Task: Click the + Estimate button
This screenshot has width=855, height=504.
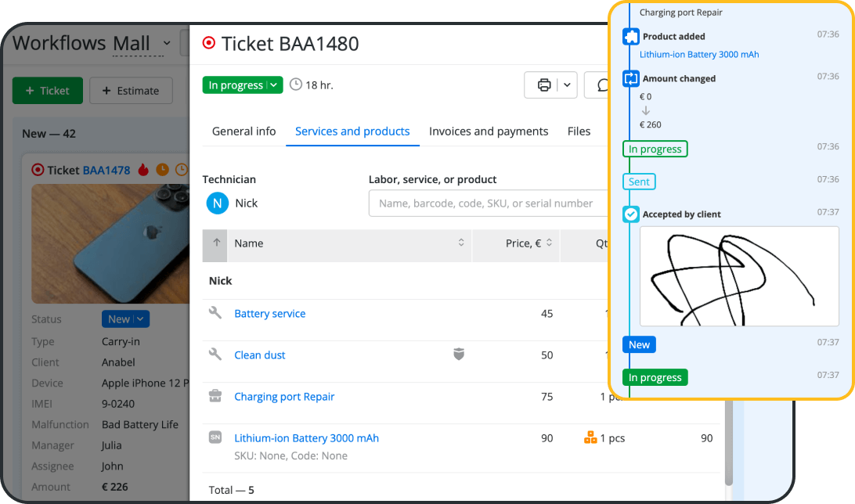Action: click(131, 91)
